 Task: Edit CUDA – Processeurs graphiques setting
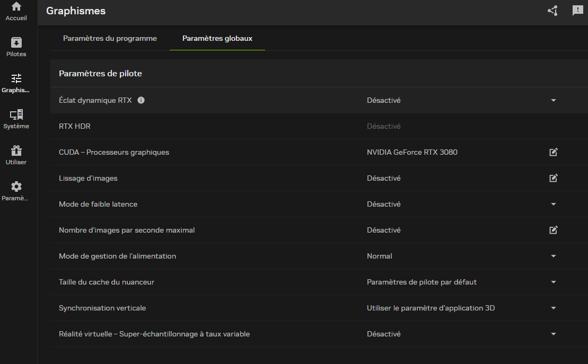point(553,153)
